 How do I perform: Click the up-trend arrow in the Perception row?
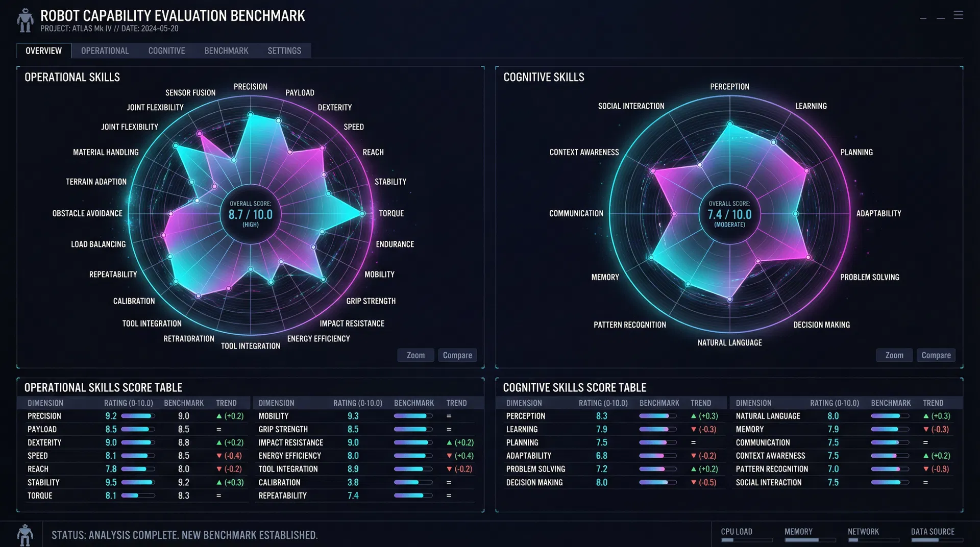[x=693, y=416]
